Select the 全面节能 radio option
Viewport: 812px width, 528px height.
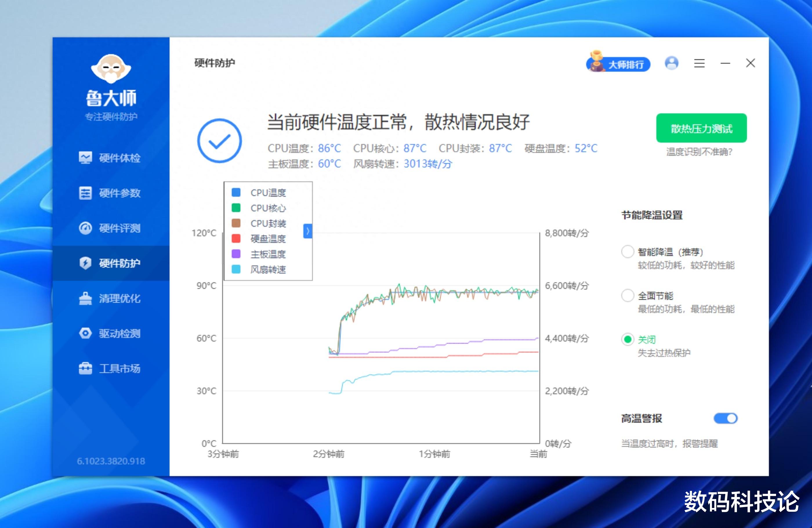click(628, 295)
